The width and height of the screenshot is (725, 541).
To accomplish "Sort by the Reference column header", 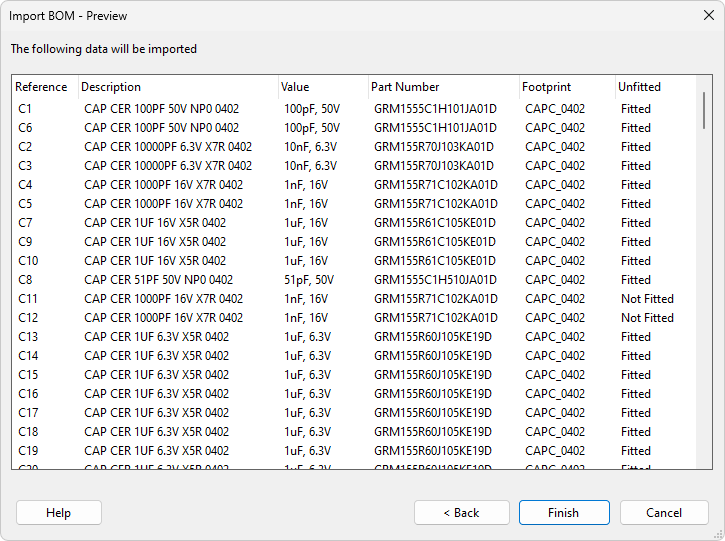I will point(42,87).
